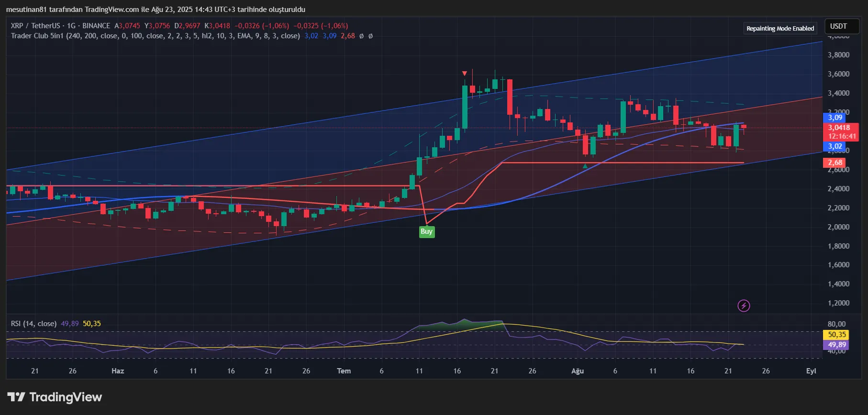
Task: Click the 3,09 value in indicator legend
Action: (329, 36)
